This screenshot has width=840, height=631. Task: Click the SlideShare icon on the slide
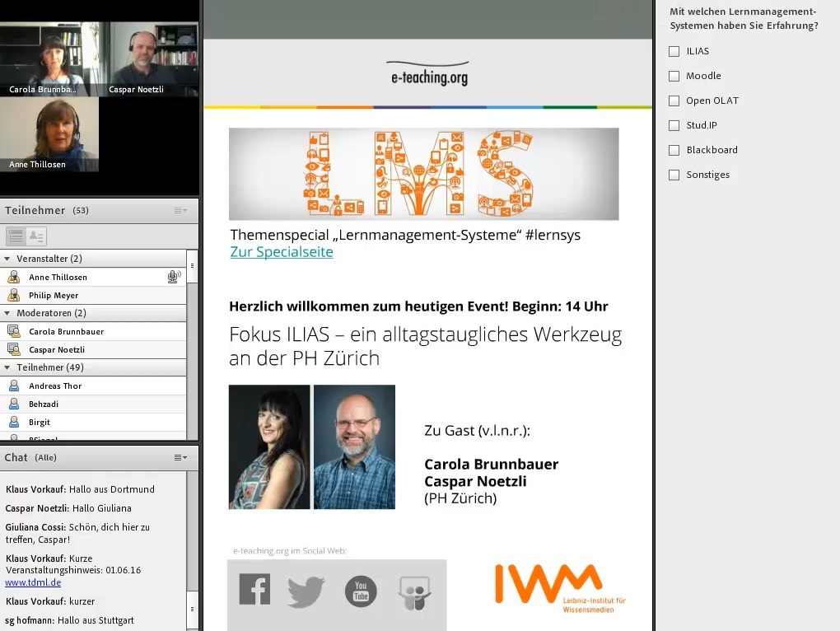point(414,593)
